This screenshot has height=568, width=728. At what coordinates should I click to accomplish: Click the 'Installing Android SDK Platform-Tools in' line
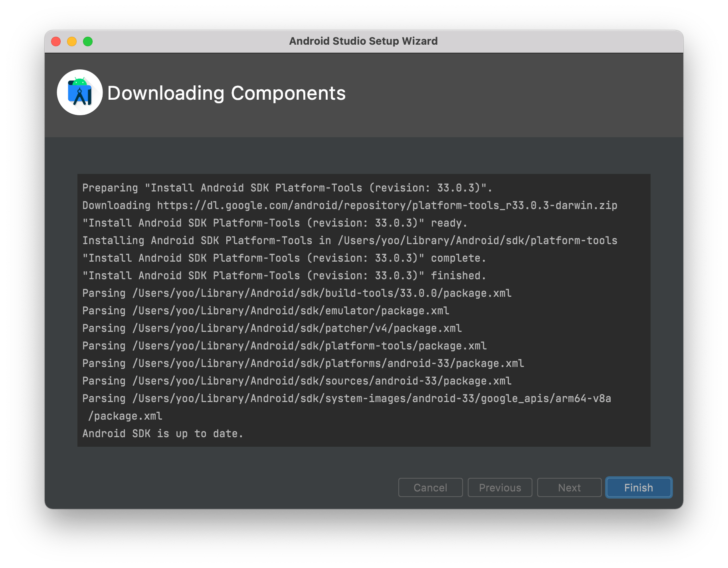click(350, 241)
